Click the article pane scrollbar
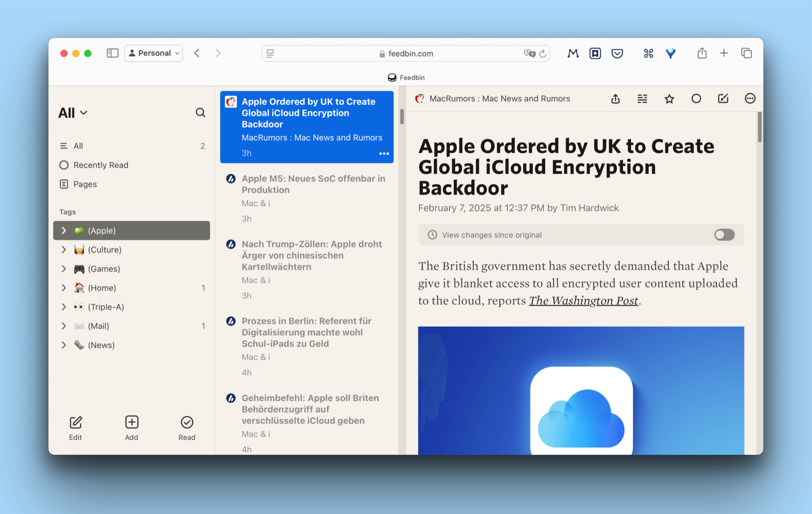The image size is (812, 514). coord(759,127)
